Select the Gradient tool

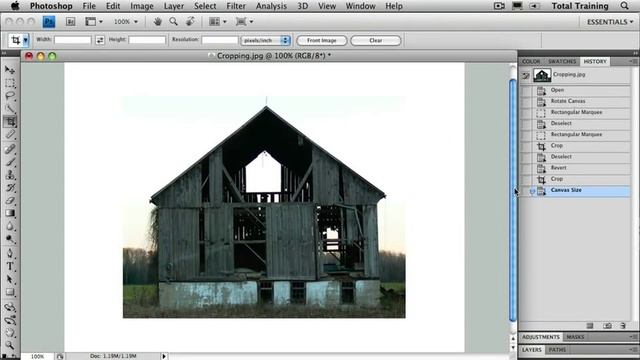coord(10,213)
